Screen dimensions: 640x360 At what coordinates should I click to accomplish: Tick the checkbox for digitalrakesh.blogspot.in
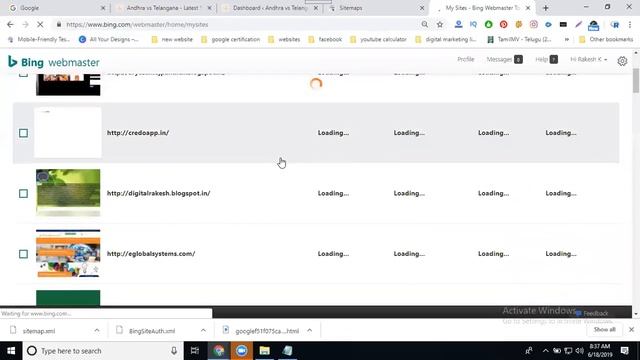23,193
